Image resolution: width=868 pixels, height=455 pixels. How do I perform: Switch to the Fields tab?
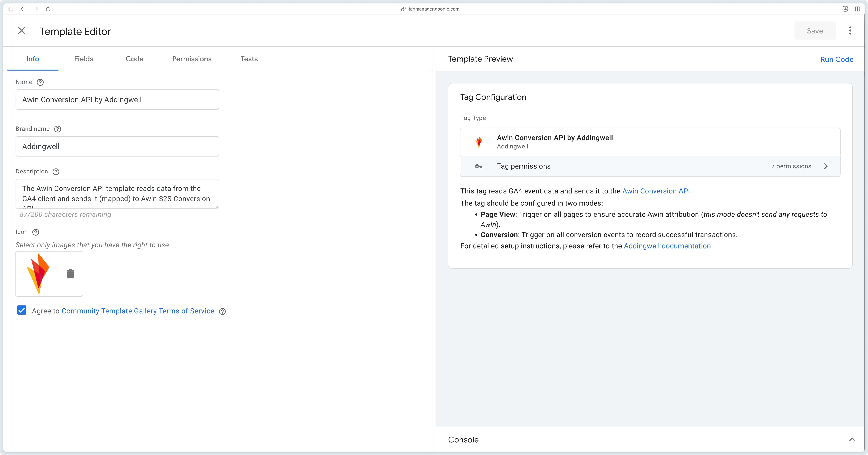[x=84, y=59]
